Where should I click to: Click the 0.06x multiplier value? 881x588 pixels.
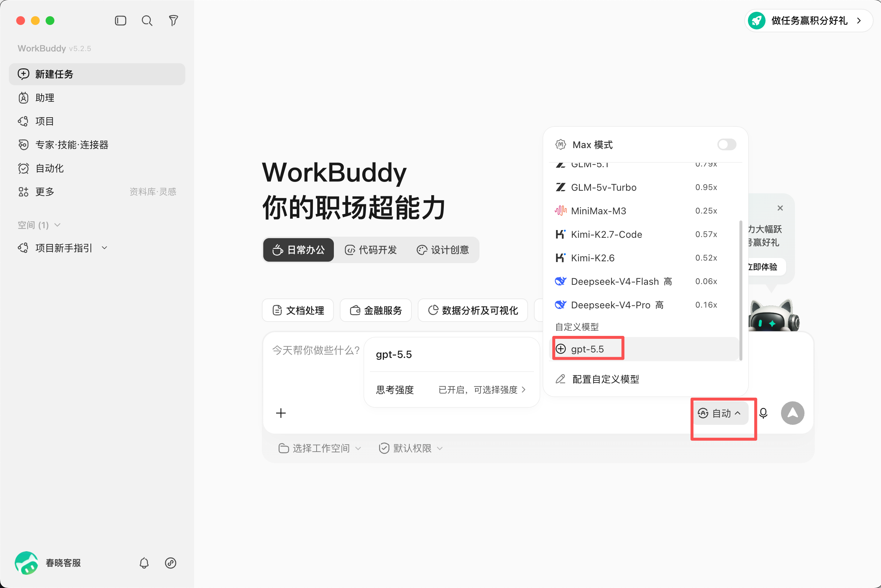[x=706, y=281]
